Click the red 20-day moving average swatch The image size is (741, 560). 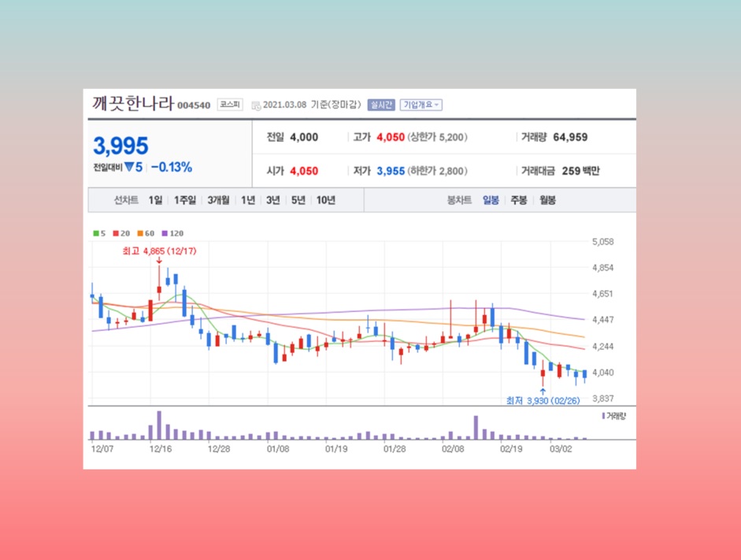(x=116, y=233)
